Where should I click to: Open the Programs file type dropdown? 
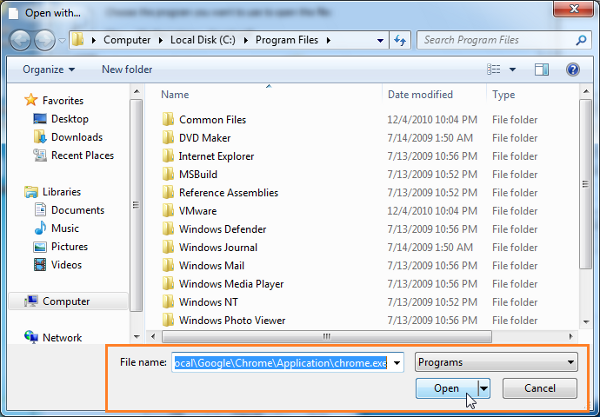pyautogui.click(x=496, y=362)
